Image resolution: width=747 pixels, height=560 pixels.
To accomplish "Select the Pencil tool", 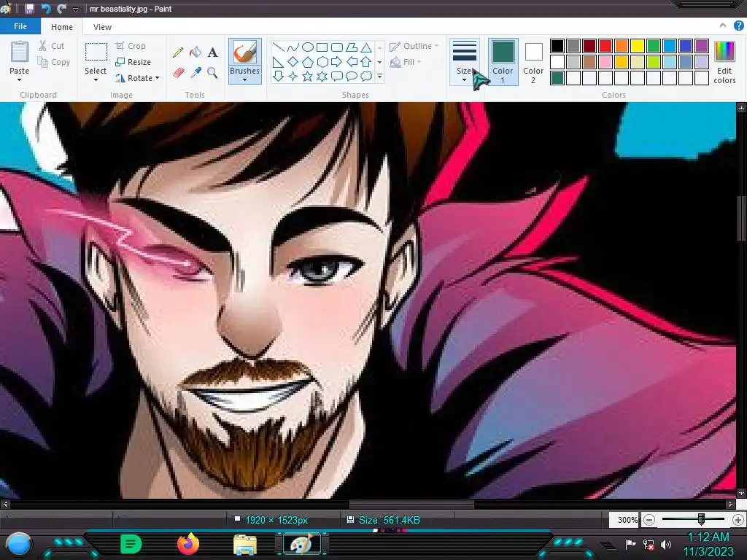I will [178, 52].
